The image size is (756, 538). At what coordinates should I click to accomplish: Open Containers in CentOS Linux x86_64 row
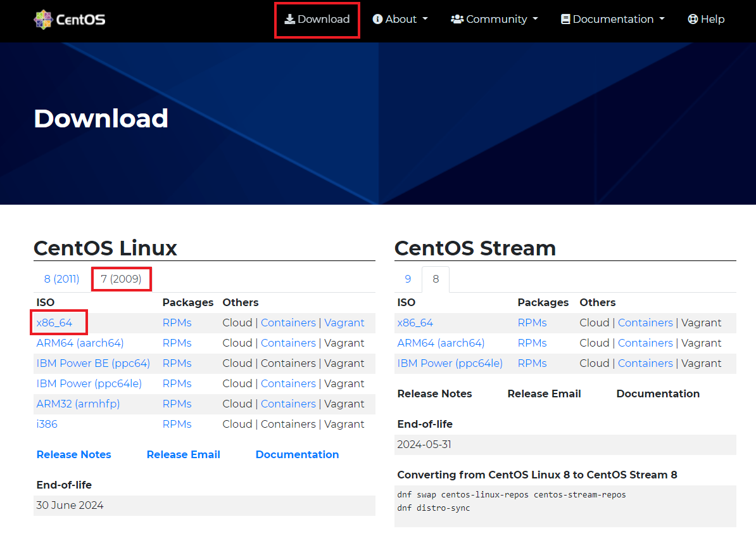pos(288,323)
